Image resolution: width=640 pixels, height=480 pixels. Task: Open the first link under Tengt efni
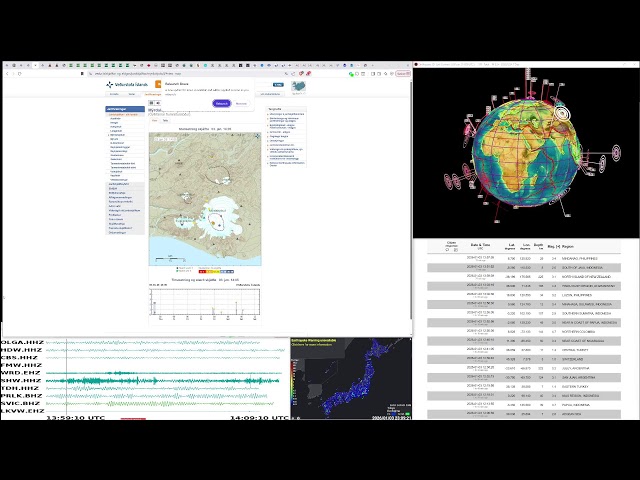pyautogui.click(x=287, y=114)
